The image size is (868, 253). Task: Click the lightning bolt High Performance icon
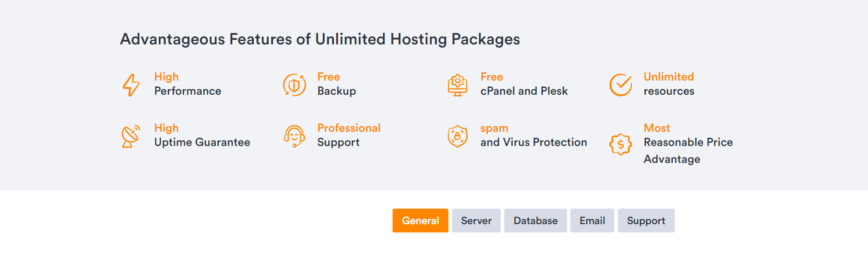[131, 85]
